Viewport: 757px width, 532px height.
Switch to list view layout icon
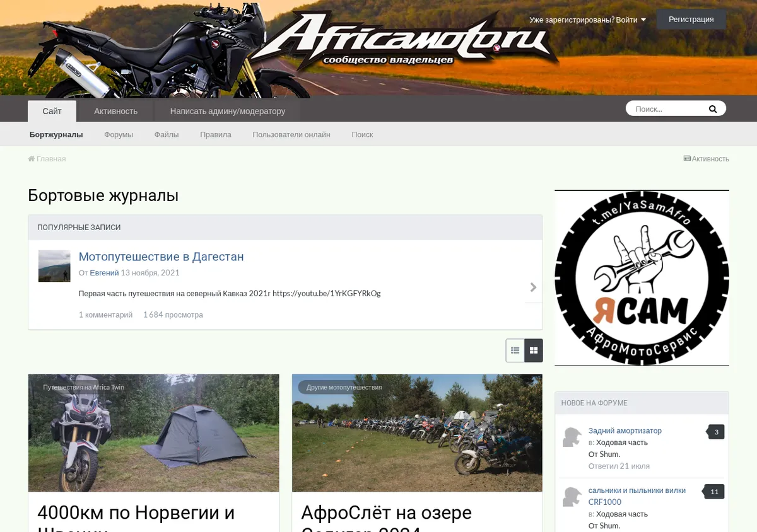(515, 350)
